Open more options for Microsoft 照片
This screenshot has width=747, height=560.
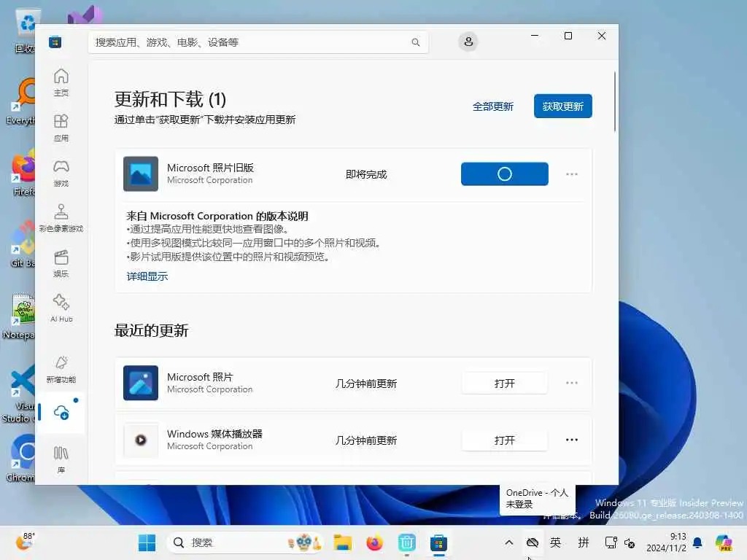coord(572,383)
